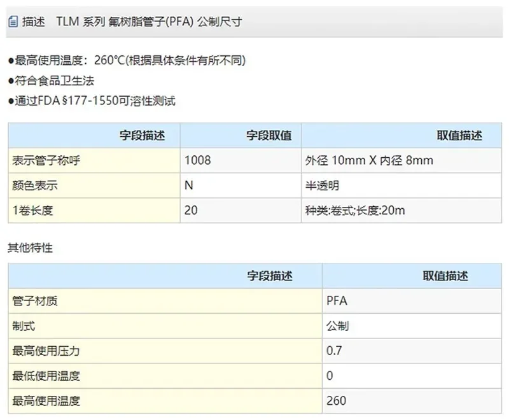Image resolution: width=509 pixels, height=420 pixels.
Task: Select the 表示管子称呼 row label
Action: (x=45, y=160)
